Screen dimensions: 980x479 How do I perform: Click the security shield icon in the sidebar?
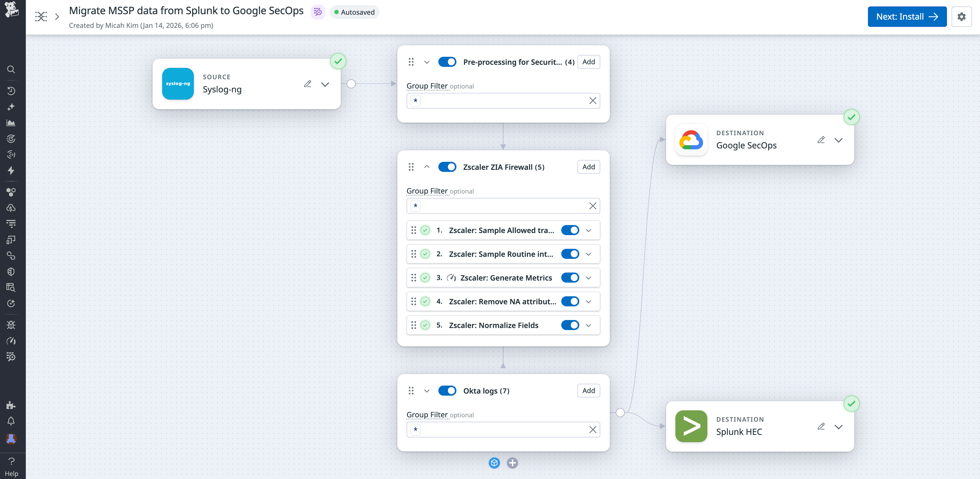click(11, 271)
